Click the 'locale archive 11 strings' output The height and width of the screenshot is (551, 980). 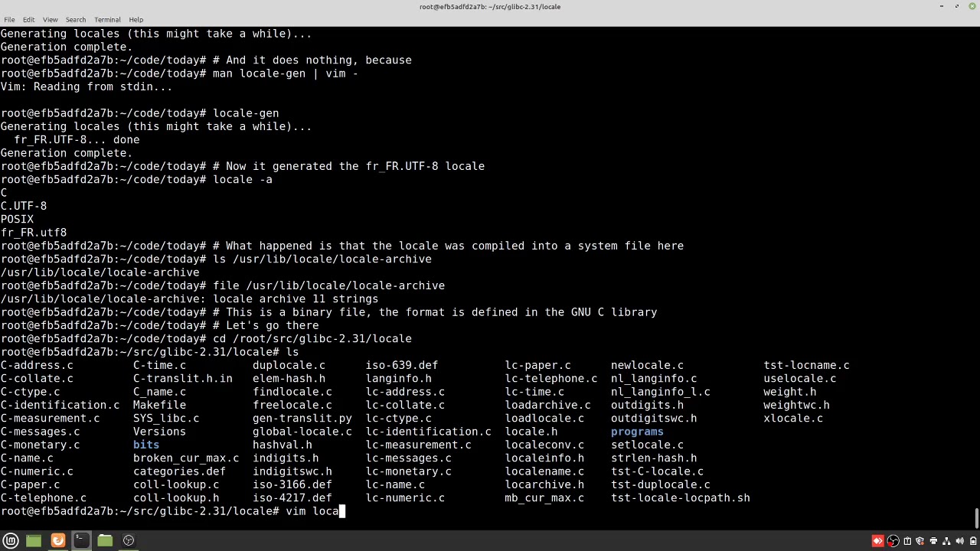(296, 298)
